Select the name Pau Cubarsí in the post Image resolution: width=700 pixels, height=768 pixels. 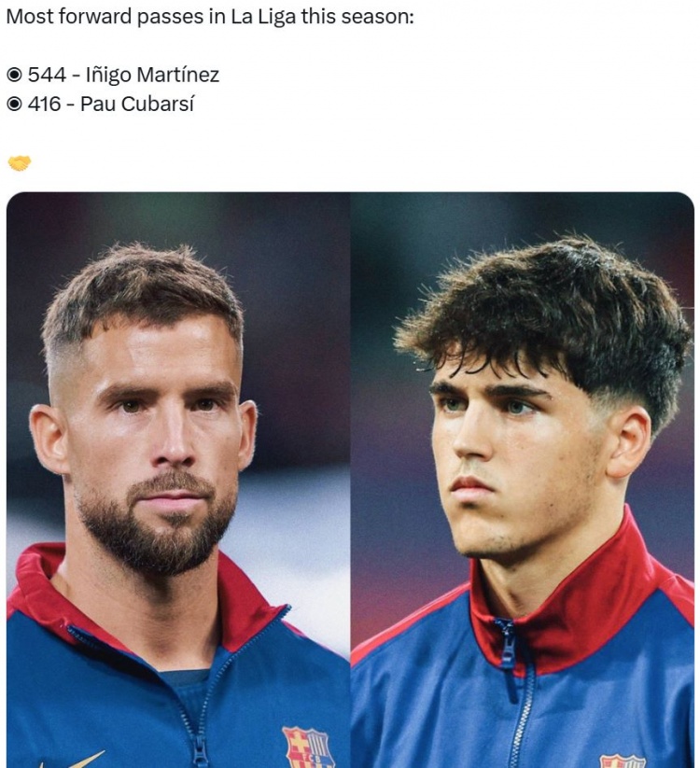click(137, 104)
